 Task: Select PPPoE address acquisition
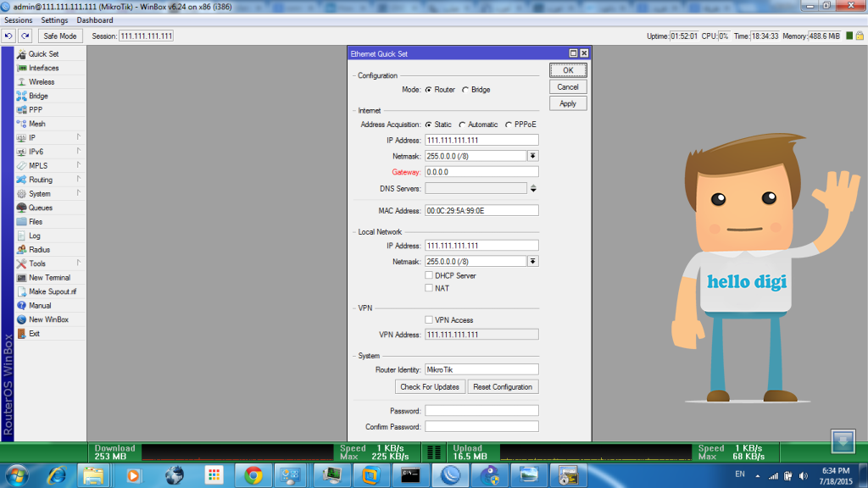pyautogui.click(x=509, y=125)
